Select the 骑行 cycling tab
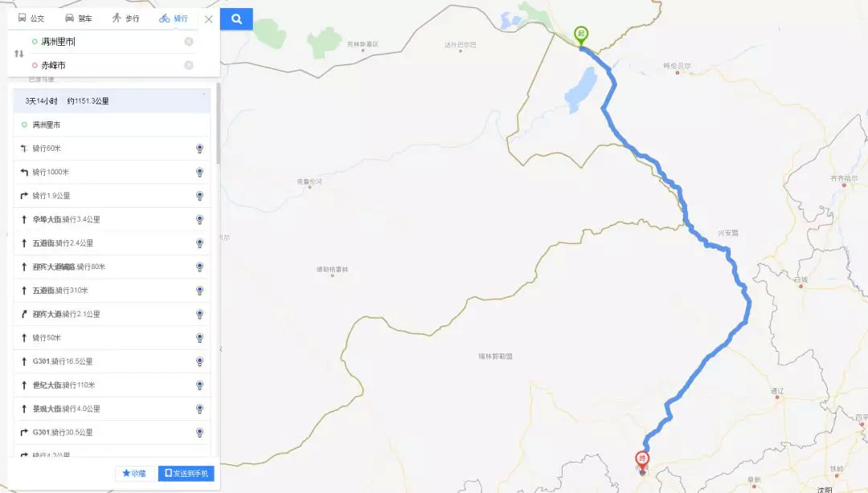 [174, 18]
